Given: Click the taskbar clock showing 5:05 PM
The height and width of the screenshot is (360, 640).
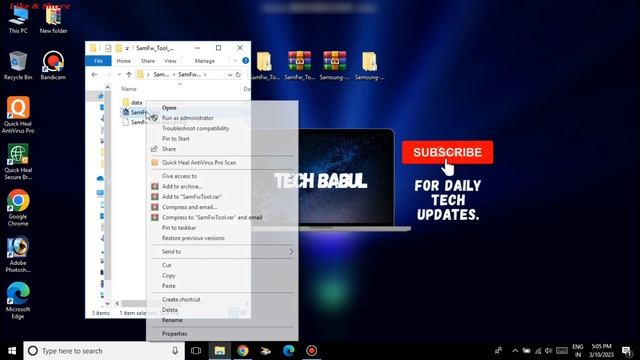Looking at the screenshot, I should (x=601, y=351).
